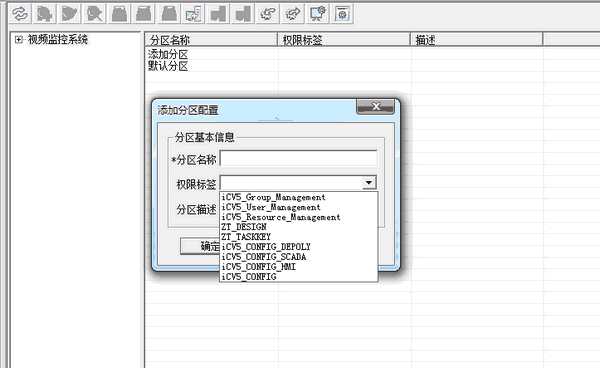Screen dimensions: 600x368
Task: Select the 添加分区 row in list
Action: (168, 54)
